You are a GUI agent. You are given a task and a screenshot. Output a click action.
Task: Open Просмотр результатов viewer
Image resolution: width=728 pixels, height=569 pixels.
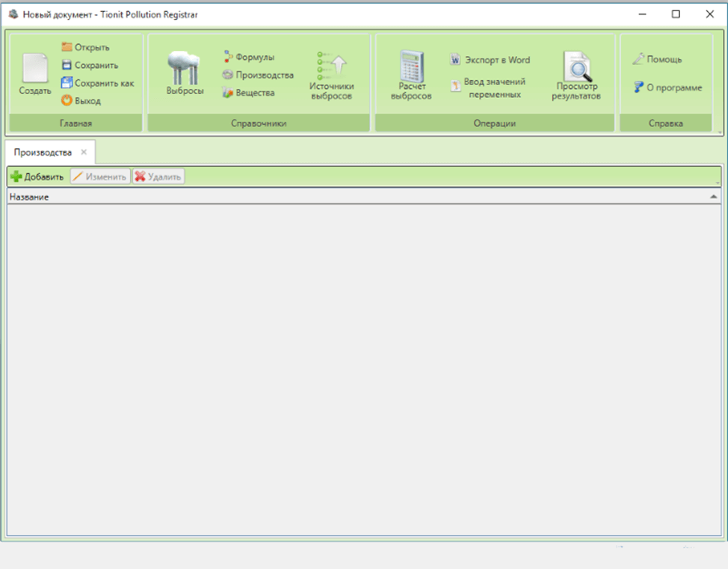click(576, 76)
